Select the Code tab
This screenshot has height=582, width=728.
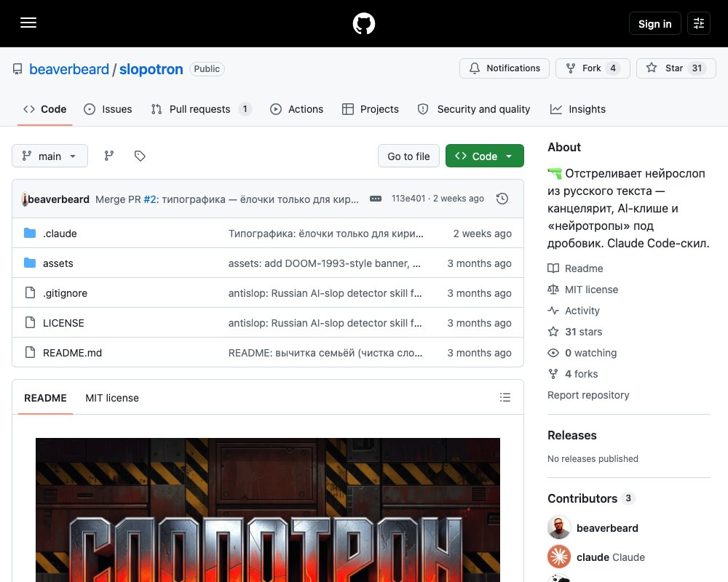click(x=45, y=109)
